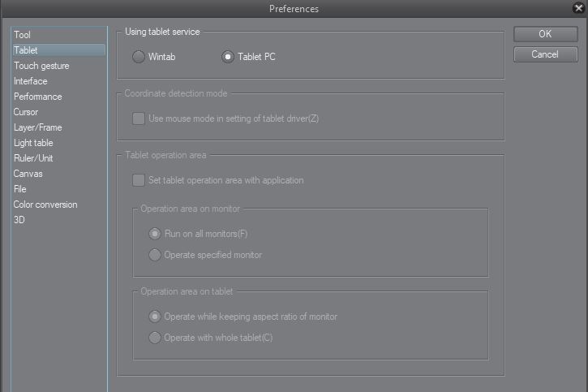The image size is (588, 392).
Task: Click the OK button
Action: (545, 34)
